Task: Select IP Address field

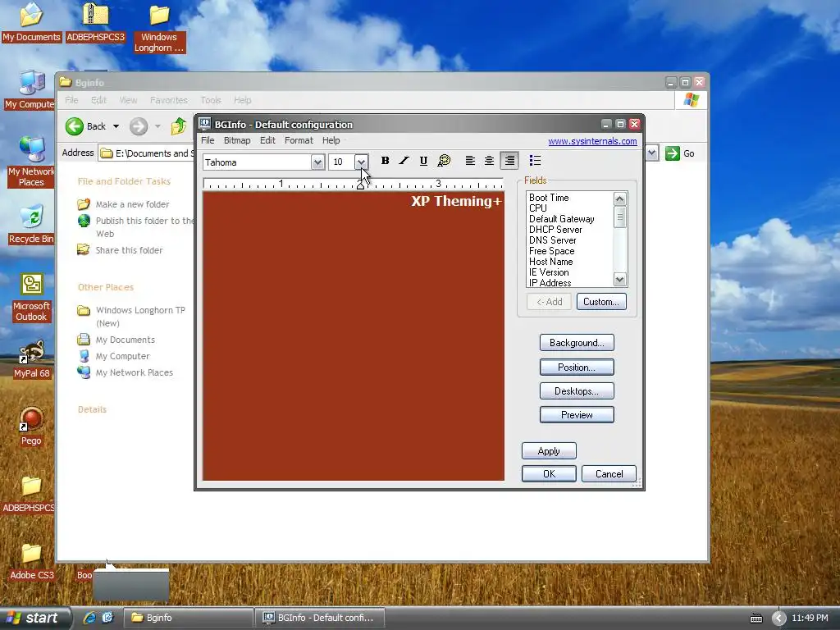Action: click(x=550, y=283)
